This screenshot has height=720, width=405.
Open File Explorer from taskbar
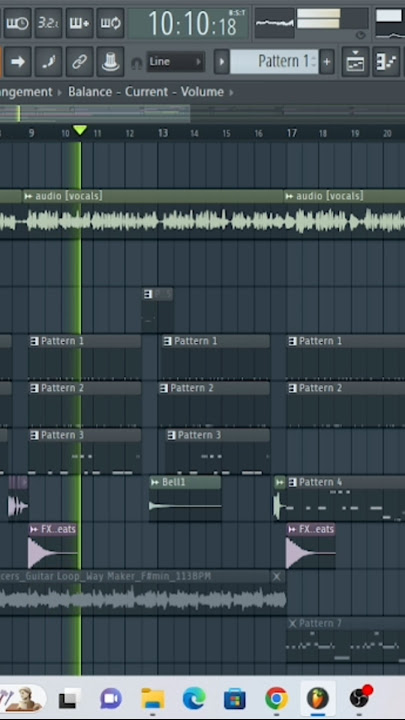coord(152,699)
